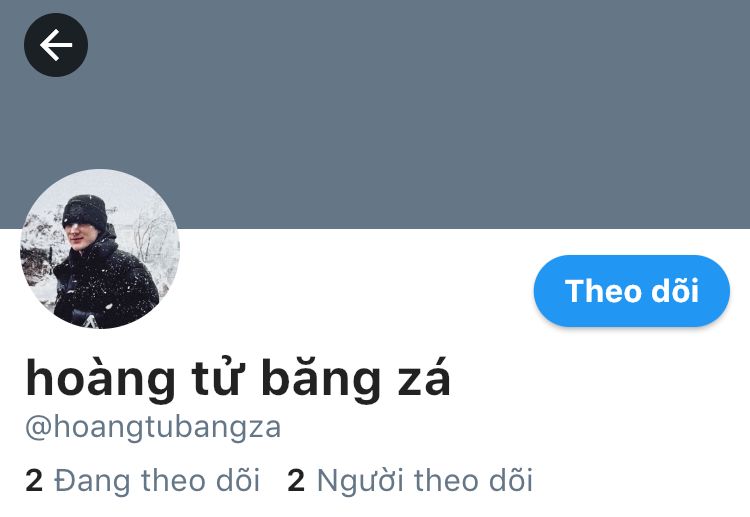Open the Đang theo dõi list

pyautogui.click(x=143, y=480)
